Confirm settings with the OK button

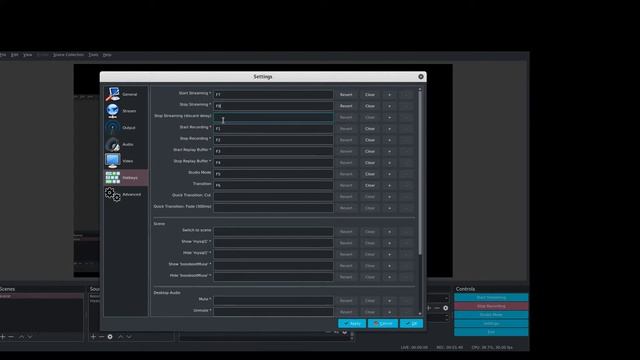[x=411, y=324]
